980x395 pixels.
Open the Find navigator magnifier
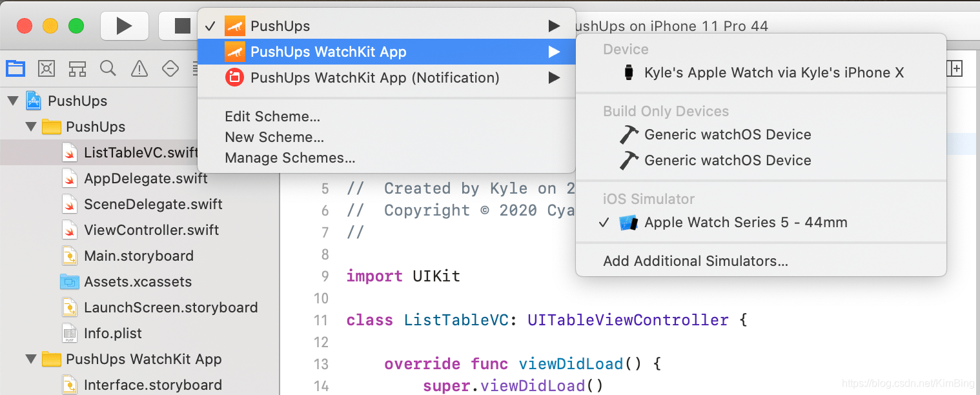108,68
